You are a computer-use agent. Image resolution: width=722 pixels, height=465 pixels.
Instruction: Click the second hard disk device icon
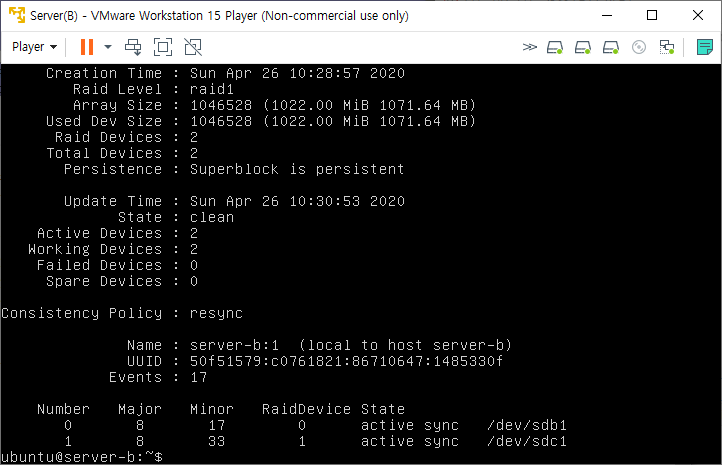point(583,47)
